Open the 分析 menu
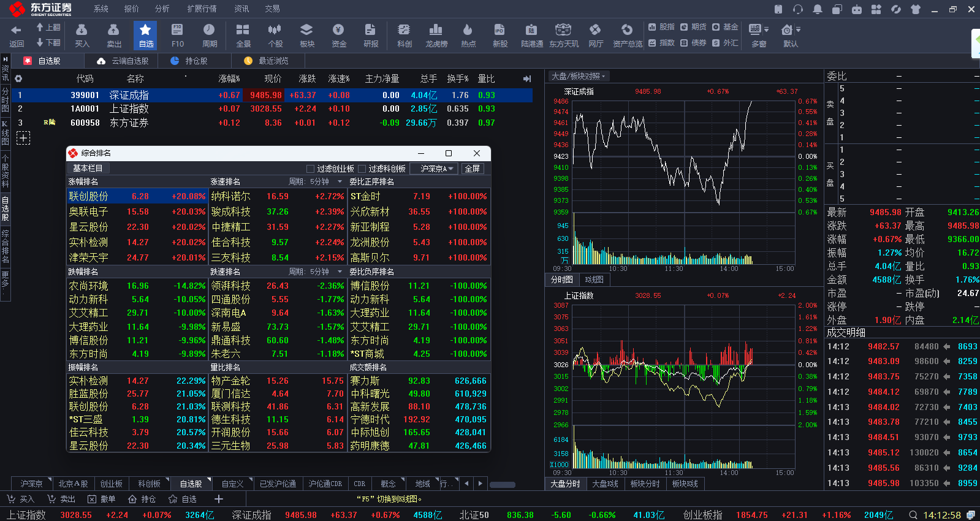980x521 pixels. (x=162, y=9)
